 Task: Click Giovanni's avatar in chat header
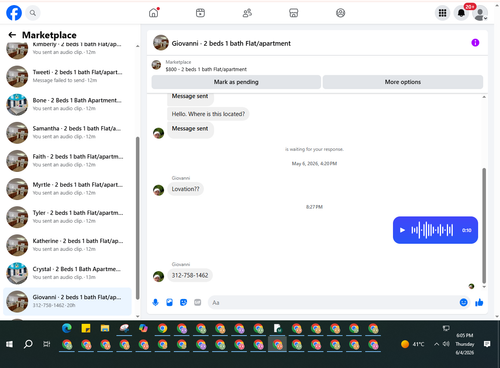pos(161,43)
